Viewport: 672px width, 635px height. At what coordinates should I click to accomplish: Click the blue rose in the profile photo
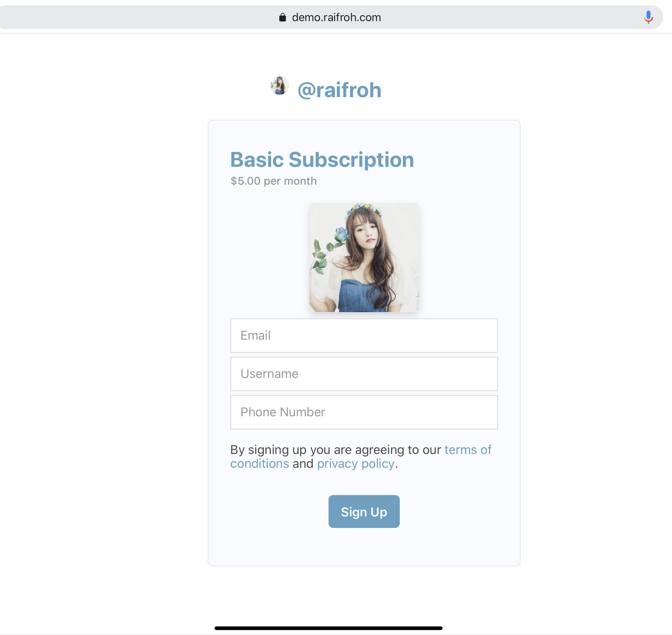341,234
